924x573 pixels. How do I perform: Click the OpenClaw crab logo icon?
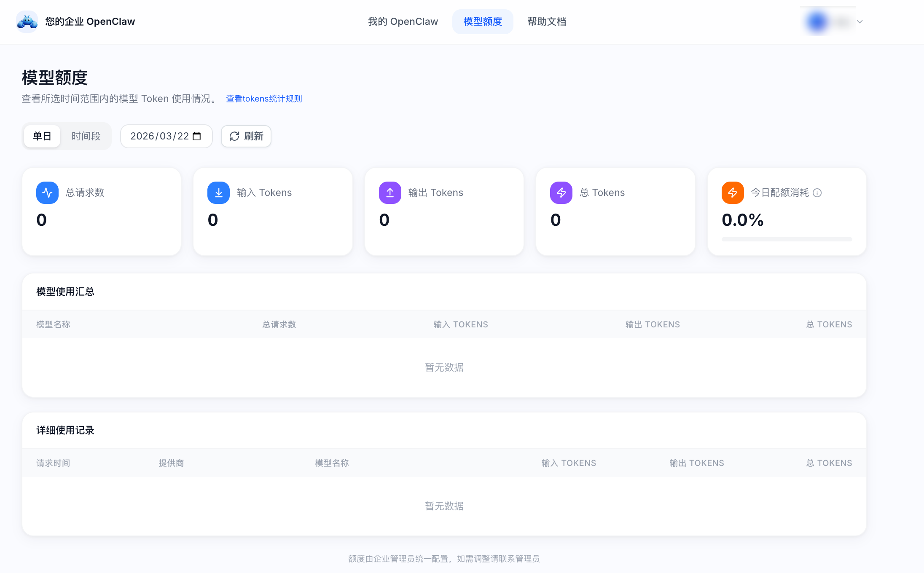(27, 21)
